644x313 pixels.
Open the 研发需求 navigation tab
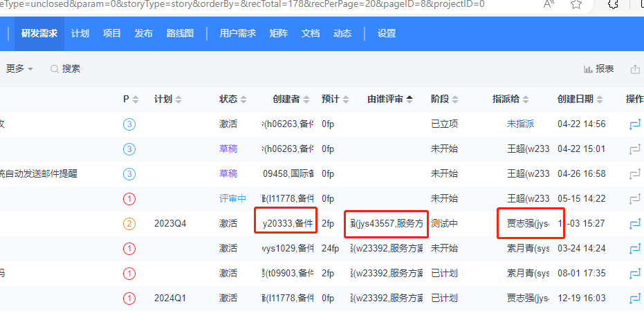click(39, 34)
